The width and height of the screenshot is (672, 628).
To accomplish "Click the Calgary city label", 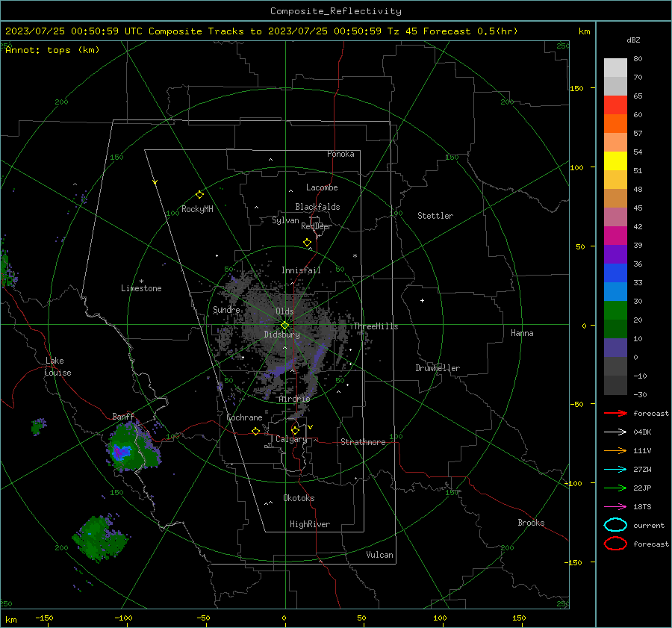I will coord(291,439).
